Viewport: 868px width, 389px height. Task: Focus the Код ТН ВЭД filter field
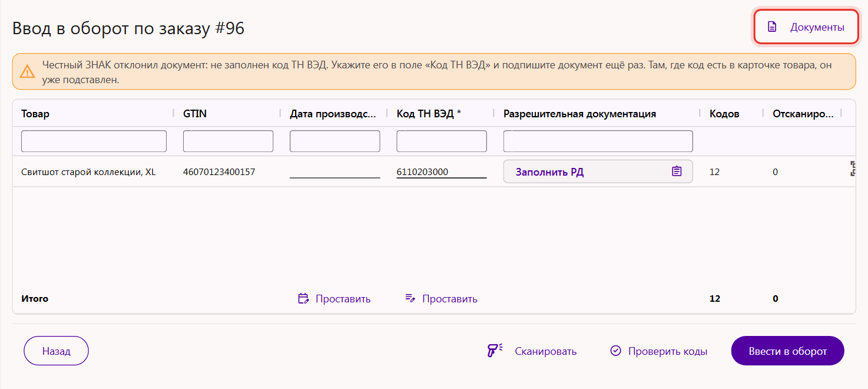442,141
